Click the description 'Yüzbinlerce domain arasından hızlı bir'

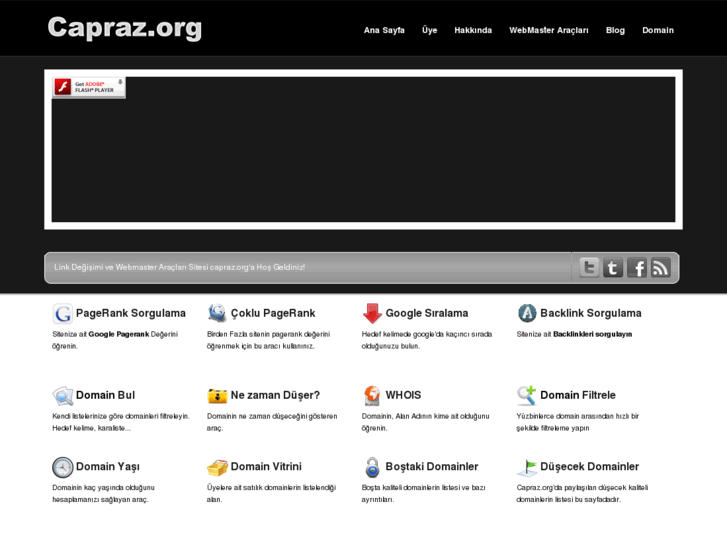(578, 416)
